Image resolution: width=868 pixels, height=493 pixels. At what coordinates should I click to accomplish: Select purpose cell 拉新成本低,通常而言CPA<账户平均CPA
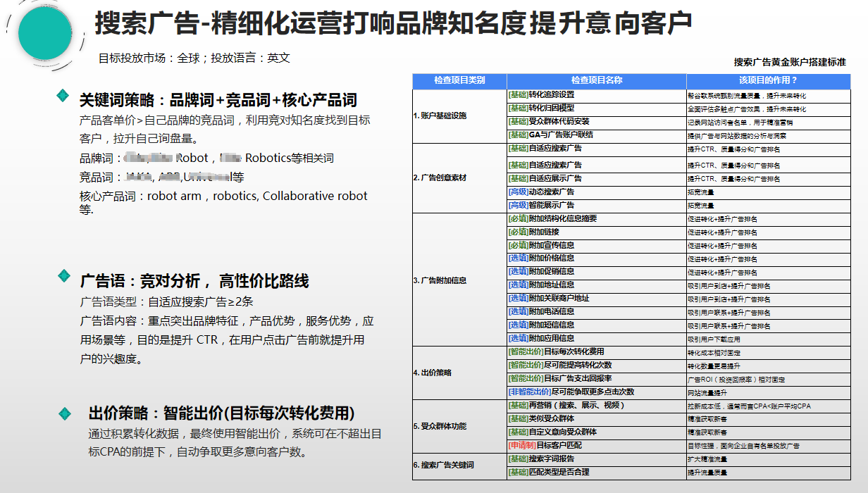pos(769,406)
